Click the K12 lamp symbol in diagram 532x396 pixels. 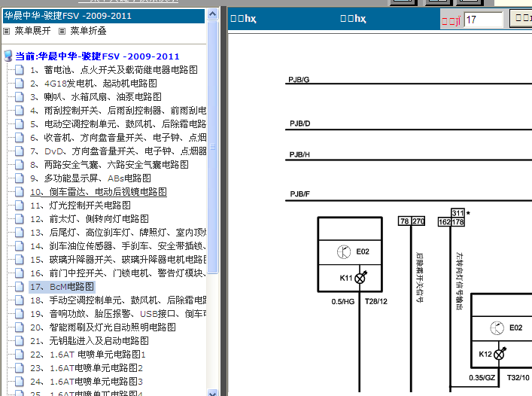click(500, 355)
